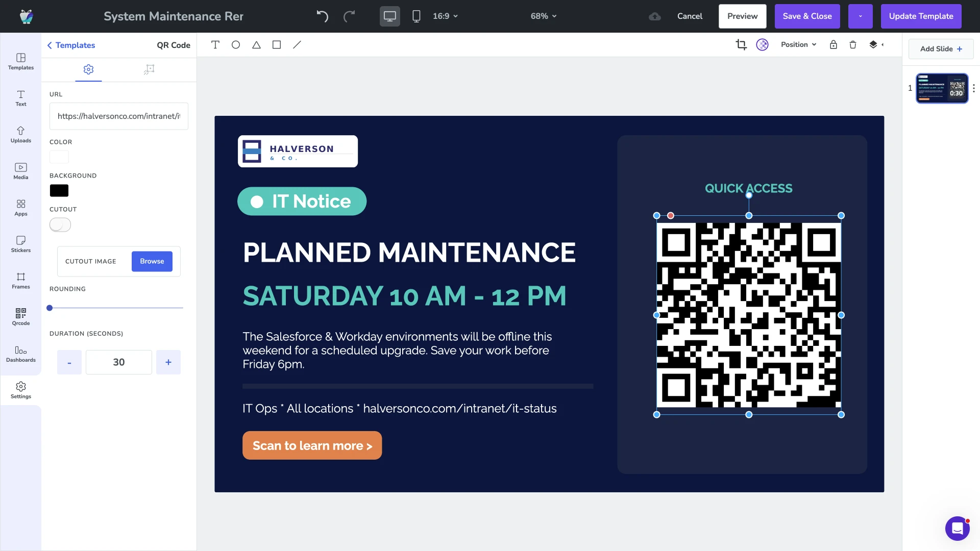Open the Qrcode sidebar panel
This screenshot has height=551, width=980.
pos(21,317)
